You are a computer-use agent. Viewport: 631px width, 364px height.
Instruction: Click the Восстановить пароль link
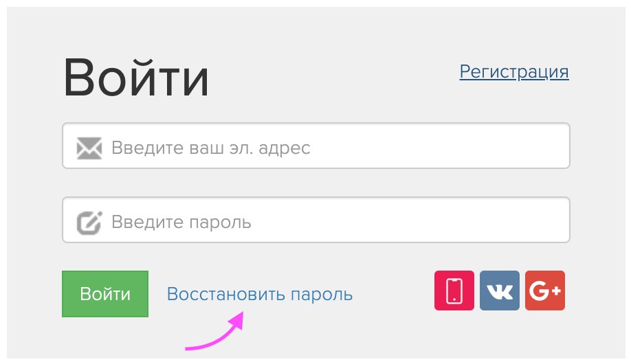260,294
